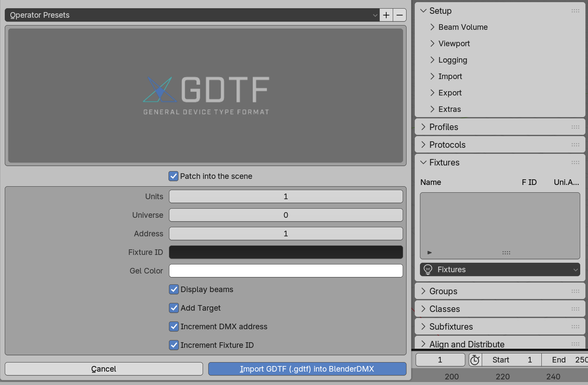The image size is (588, 385).
Task: Click the Name column header
Action: point(431,182)
